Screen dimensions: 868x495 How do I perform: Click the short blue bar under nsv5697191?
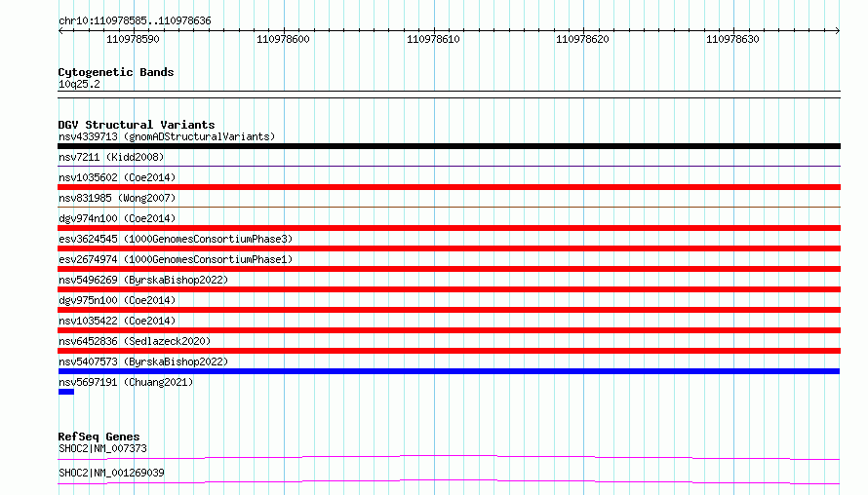tap(66, 392)
